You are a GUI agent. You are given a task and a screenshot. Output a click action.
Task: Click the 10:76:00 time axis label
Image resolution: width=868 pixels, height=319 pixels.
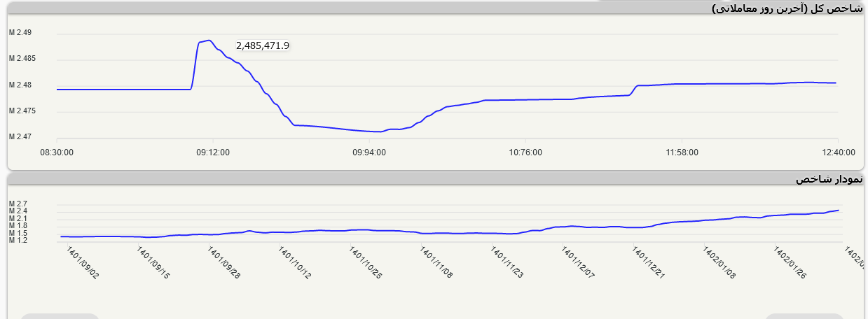point(525,153)
